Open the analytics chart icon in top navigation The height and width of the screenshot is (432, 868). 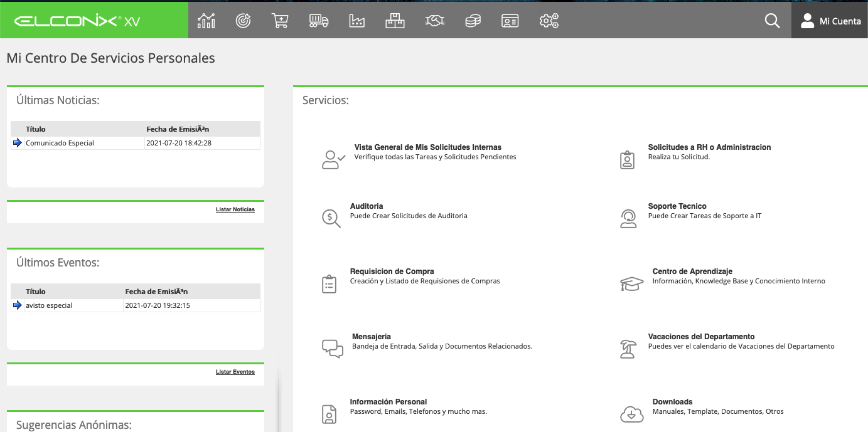206,21
